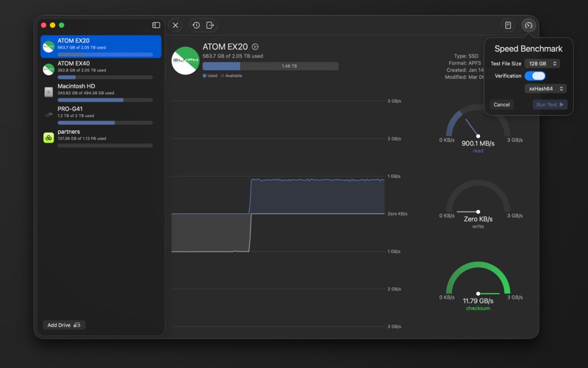Select ATOM EX20 in the sidebar
The width and height of the screenshot is (588, 368).
click(x=101, y=46)
